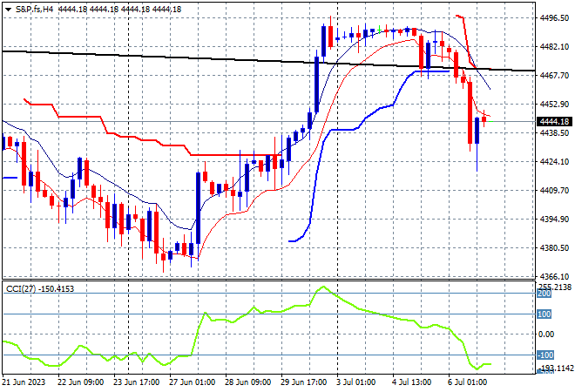Click the 255.2138 maximum CCI scale value
The height and width of the screenshot is (392, 575).
(x=554, y=287)
